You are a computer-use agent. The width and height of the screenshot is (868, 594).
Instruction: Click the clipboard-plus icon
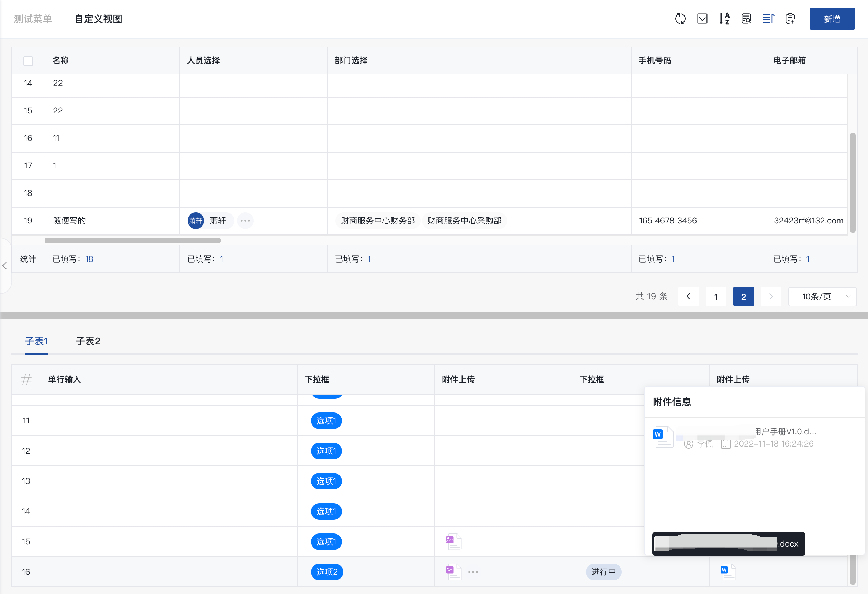[790, 19]
